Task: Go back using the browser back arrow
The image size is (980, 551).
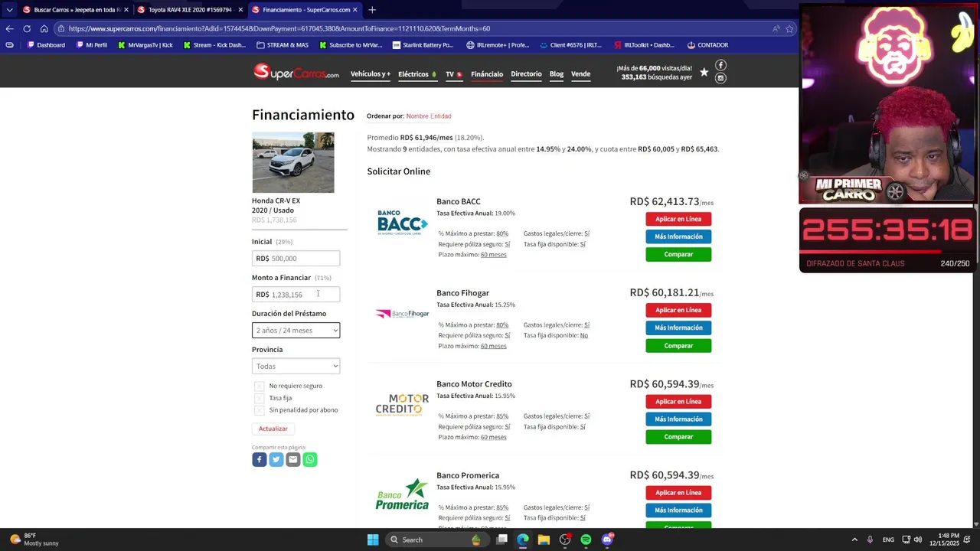Action: pyautogui.click(x=9, y=28)
